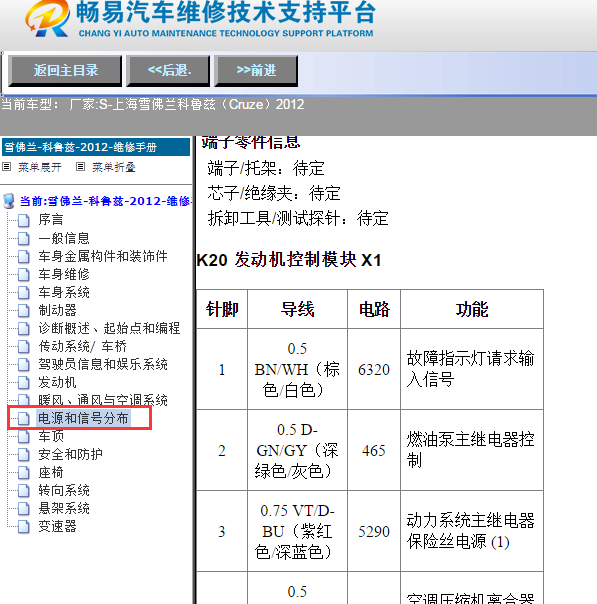Select 传动系统/车桥 in the tree
This screenshot has width=597, height=604.
[x=82, y=346]
